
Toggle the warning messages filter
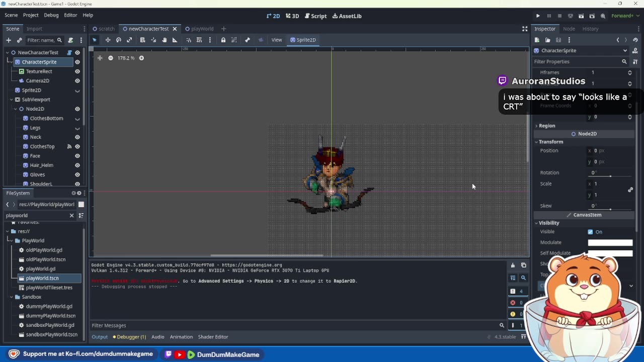(517, 314)
